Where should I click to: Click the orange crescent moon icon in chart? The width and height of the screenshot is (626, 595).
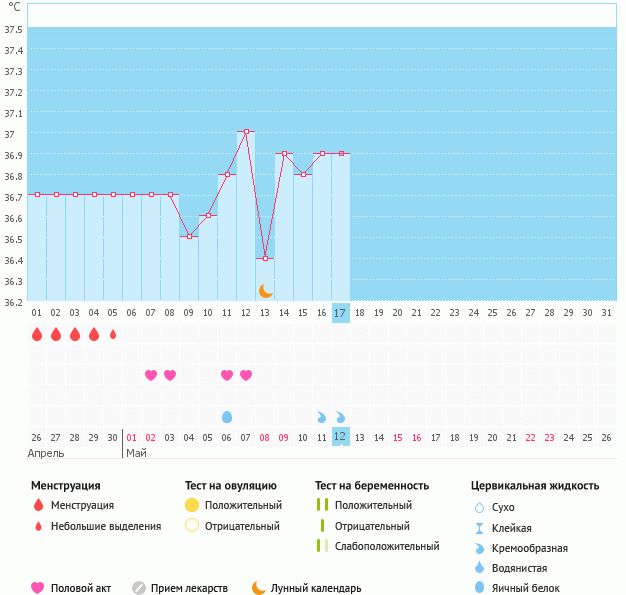click(x=265, y=292)
